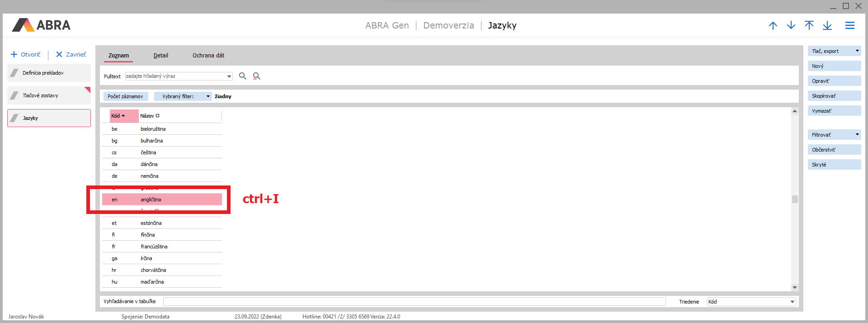Switch to the Detail tab
868x323 pixels.
pos(160,56)
